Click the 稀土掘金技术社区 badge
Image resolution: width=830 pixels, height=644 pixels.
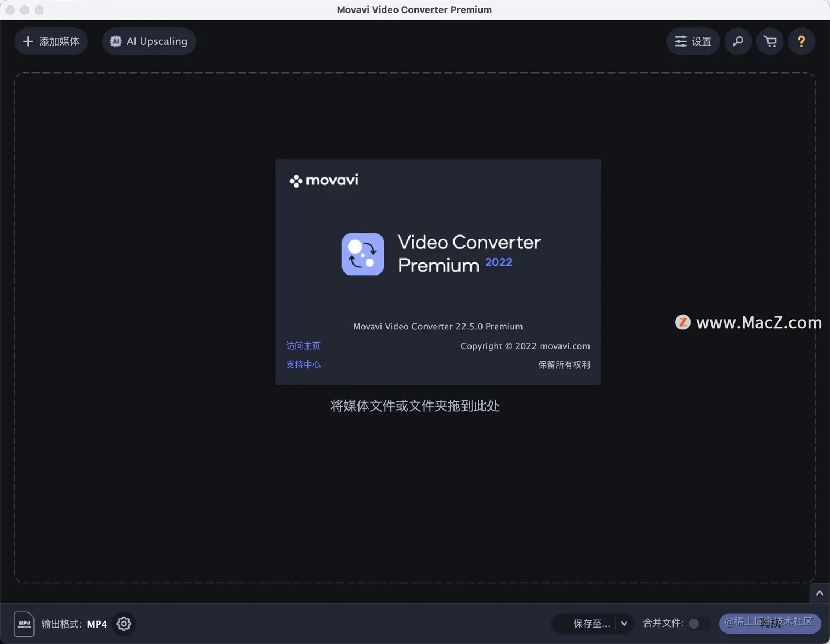(770, 624)
